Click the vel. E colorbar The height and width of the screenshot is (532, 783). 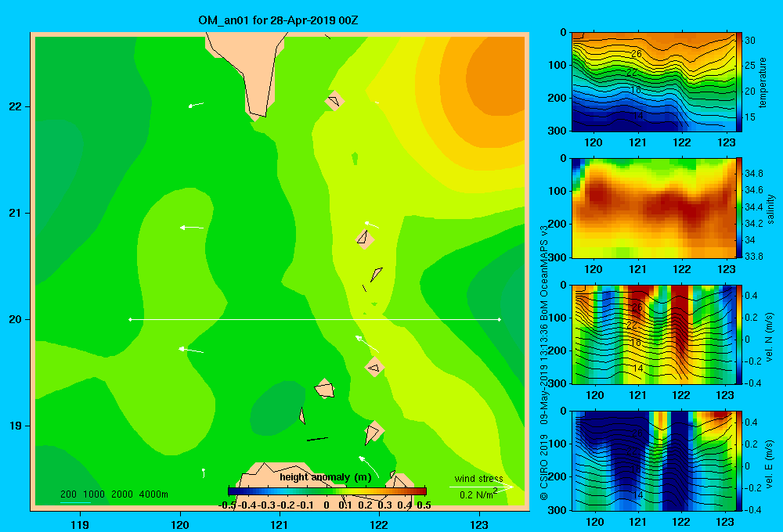tap(739, 461)
